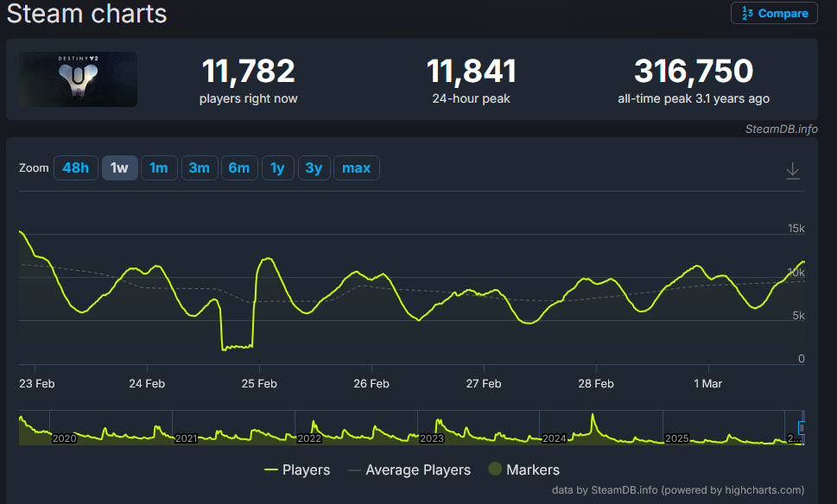
Task: Click the 2024 peak in navigator chart
Action: tap(593, 416)
